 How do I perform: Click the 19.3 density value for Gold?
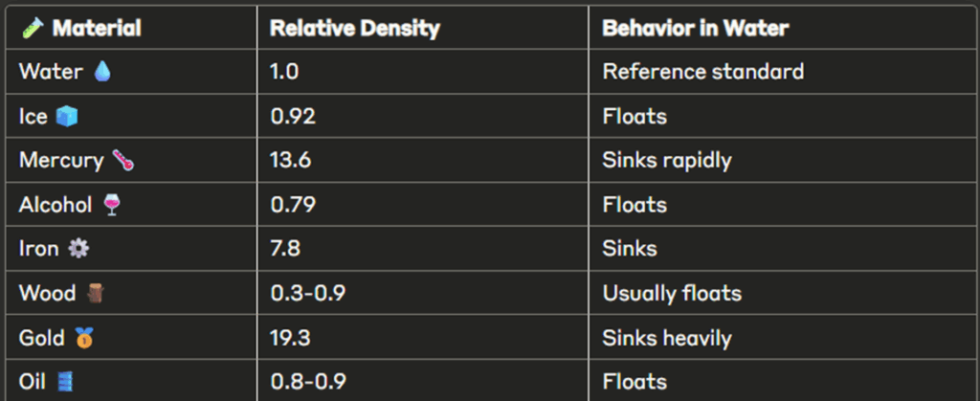(291, 339)
